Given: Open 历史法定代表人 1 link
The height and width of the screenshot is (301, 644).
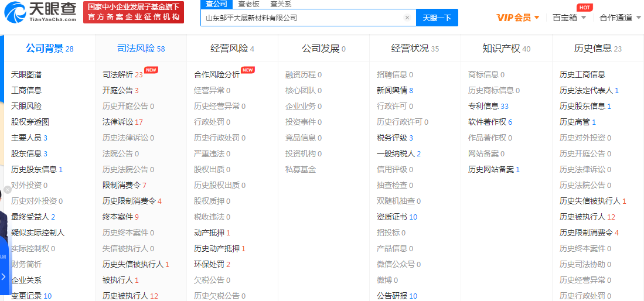Looking at the screenshot, I should [x=589, y=90].
